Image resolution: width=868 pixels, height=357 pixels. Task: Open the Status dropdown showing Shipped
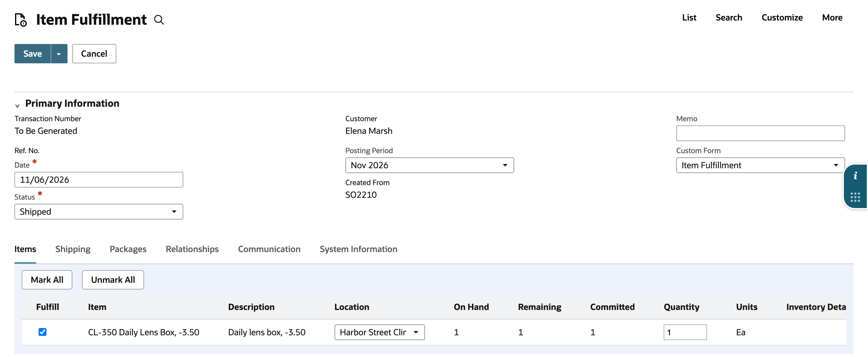[99, 212]
